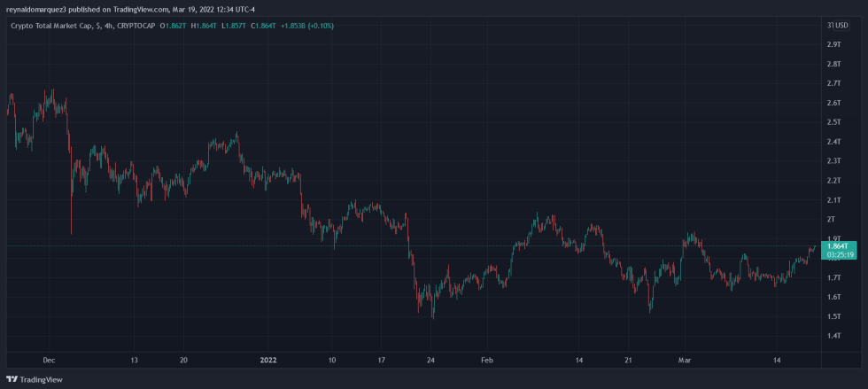This screenshot has width=868, height=389.
Task: Click the 2.5T price axis label
Action: point(834,122)
